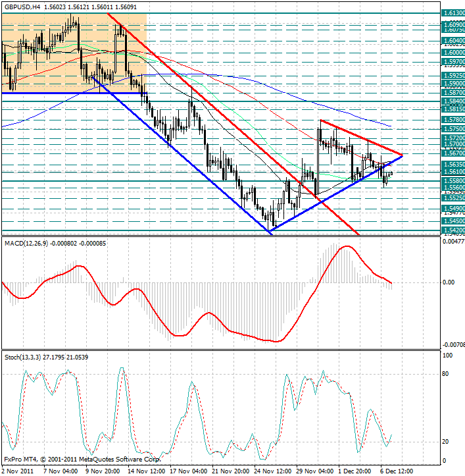465x476 pixels.
Task: Select the 1.5670 price level label
Action: [x=453, y=153]
